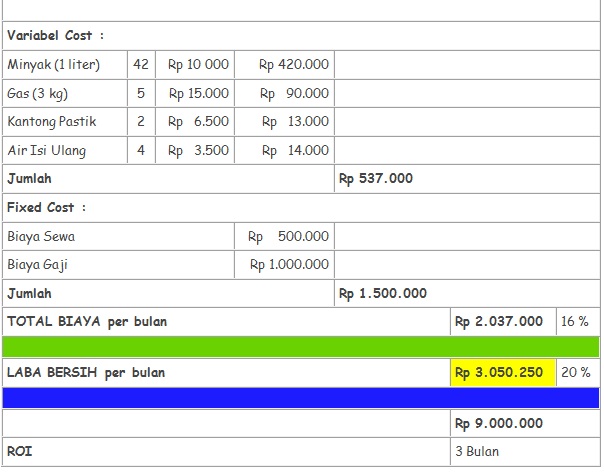Screen dimensions: 604x472
Task: Select the 'Rp 13.000' cell
Action: (285, 121)
